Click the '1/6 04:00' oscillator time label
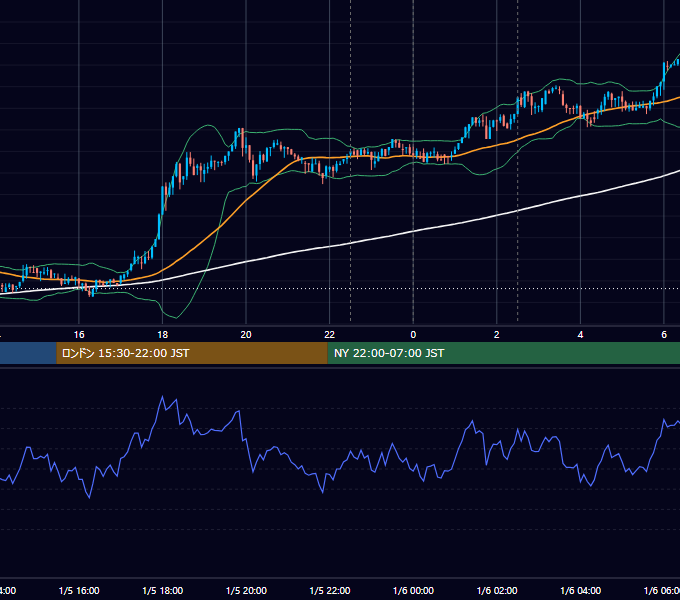This screenshot has width=680, height=600. tap(580, 590)
